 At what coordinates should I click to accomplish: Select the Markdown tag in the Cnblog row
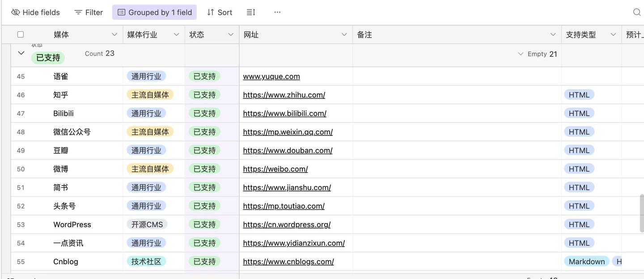pyautogui.click(x=586, y=261)
